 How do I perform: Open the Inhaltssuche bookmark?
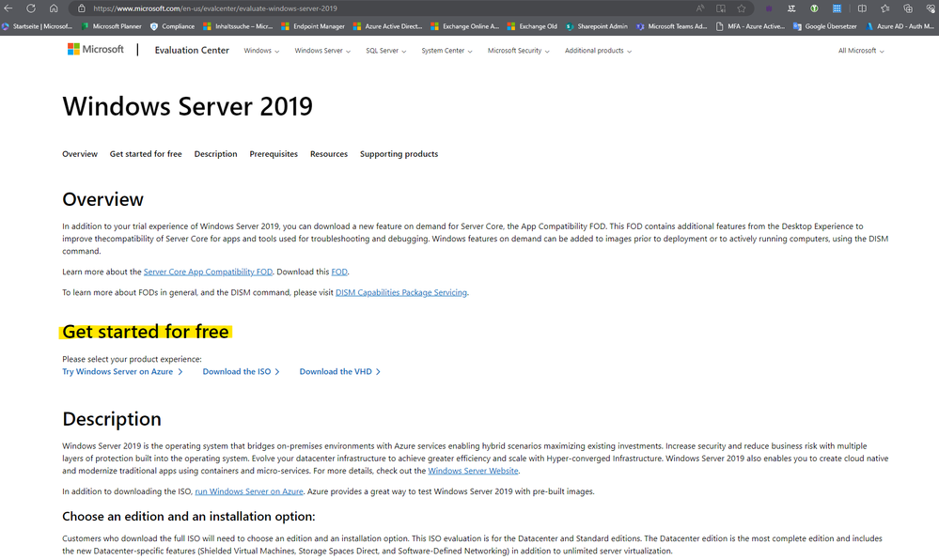pos(239,26)
